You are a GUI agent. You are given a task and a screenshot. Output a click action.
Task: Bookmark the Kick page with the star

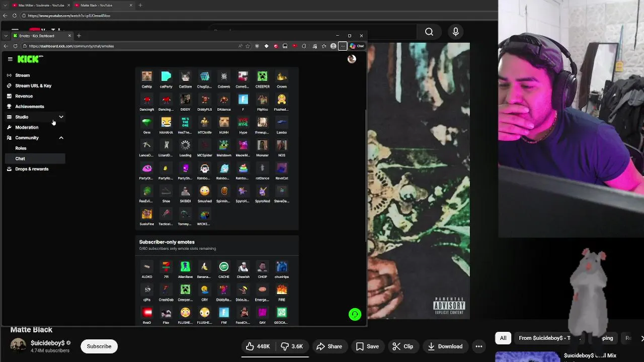pyautogui.click(x=248, y=46)
